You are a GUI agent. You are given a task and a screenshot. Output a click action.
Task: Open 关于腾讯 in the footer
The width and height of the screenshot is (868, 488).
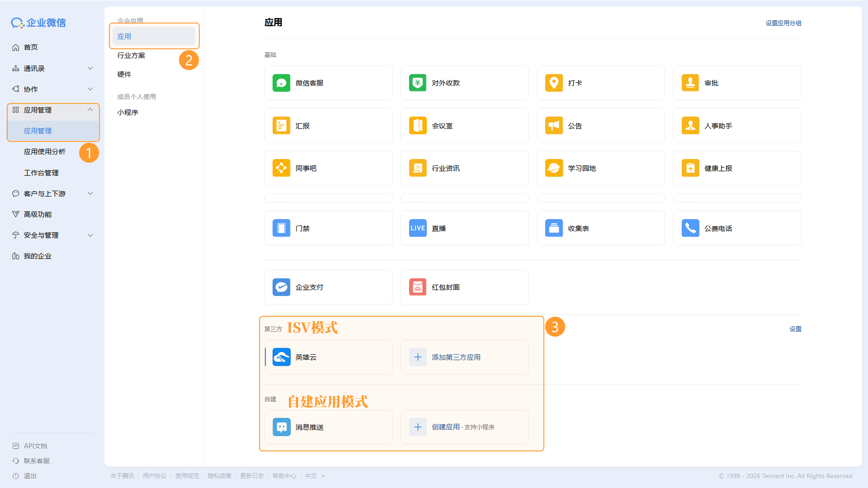tap(122, 476)
